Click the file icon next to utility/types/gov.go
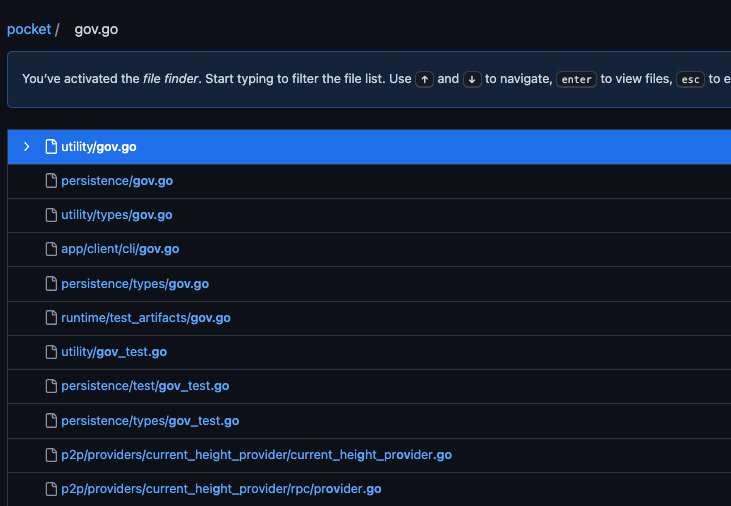 point(51,215)
